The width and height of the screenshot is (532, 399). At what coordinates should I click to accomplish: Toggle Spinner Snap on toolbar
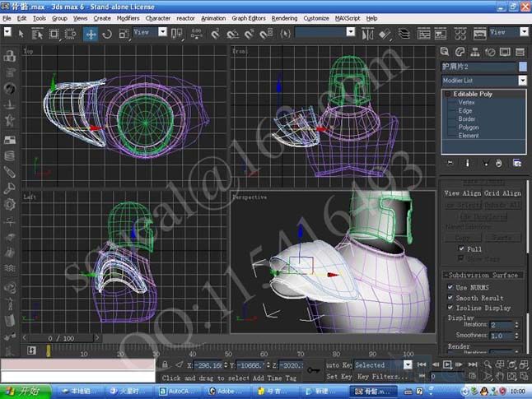[x=266, y=34]
